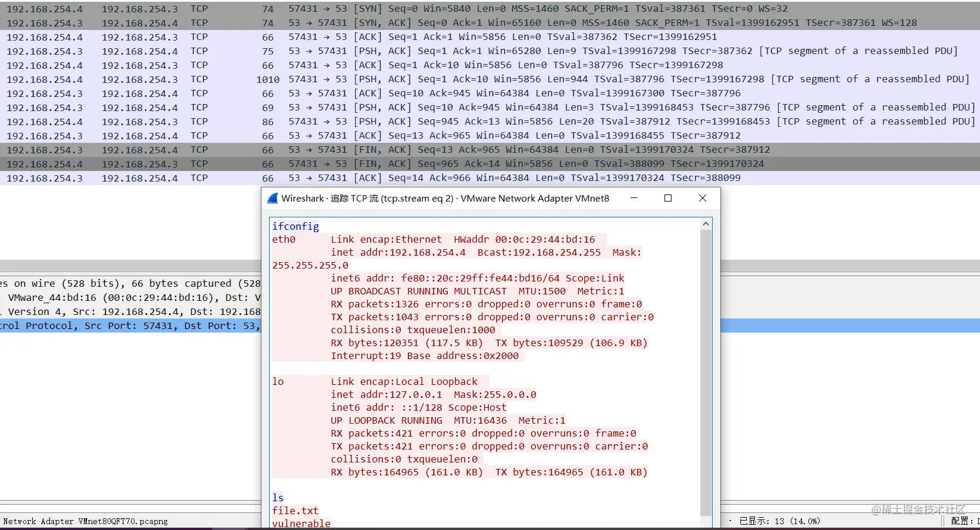
Task: Select the bytes on wire frame line
Action: 130,284
